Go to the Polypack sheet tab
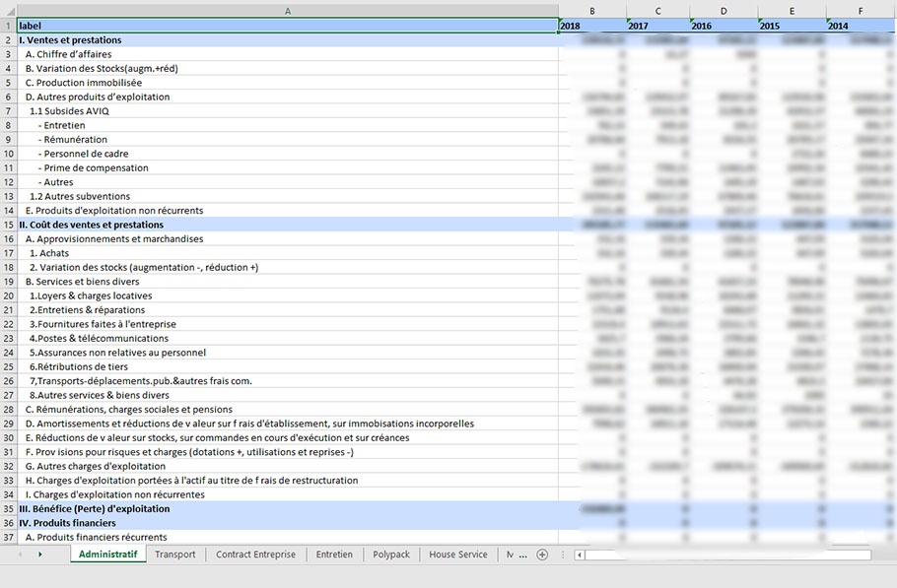Viewport: 897px width, 588px height. (391, 555)
